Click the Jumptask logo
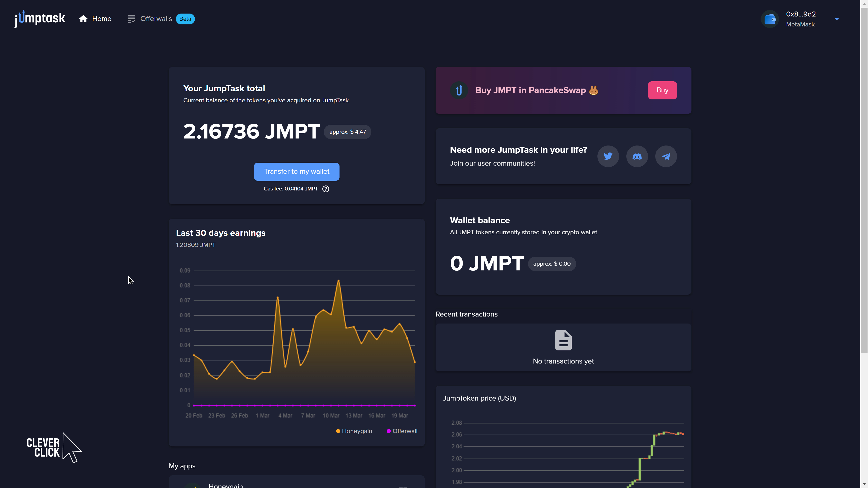This screenshot has height=488, width=868. pos(40,19)
